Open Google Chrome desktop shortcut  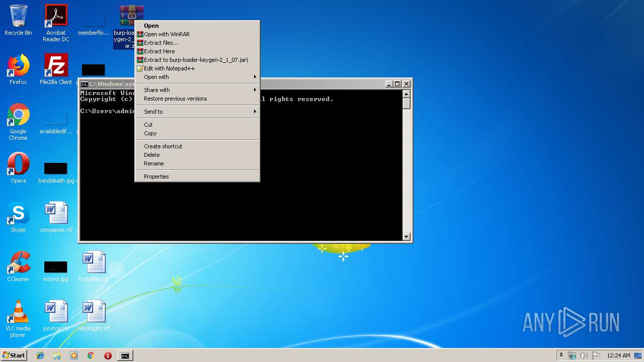tap(18, 122)
